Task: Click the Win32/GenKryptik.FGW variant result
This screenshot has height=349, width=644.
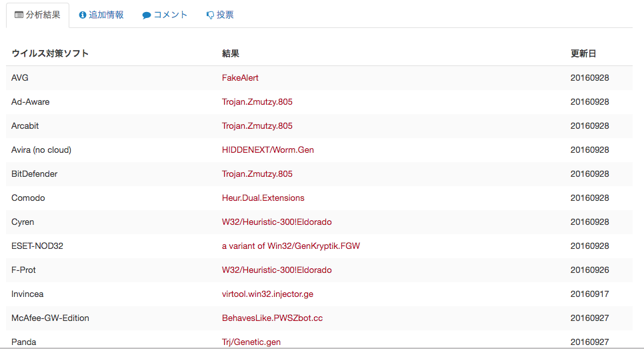Action: tap(291, 246)
